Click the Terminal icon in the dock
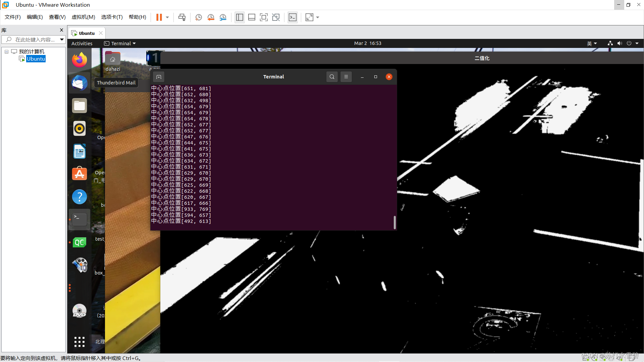Viewport: 644px width, 362px height. (79, 220)
